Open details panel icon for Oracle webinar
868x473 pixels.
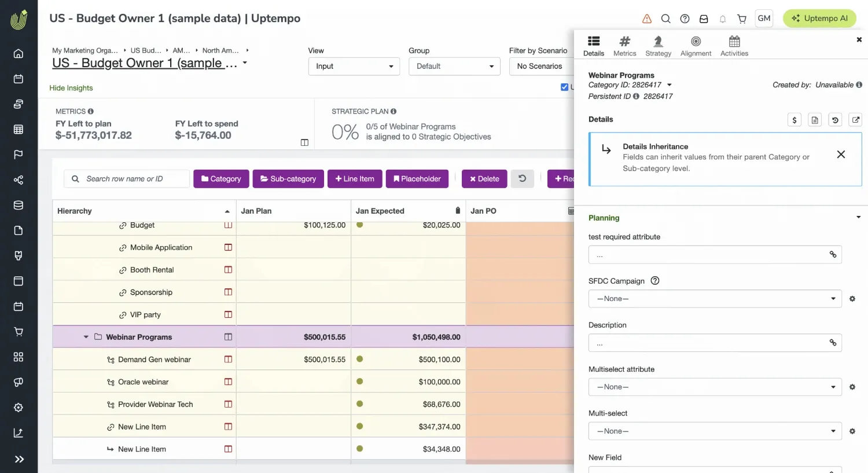(228, 382)
